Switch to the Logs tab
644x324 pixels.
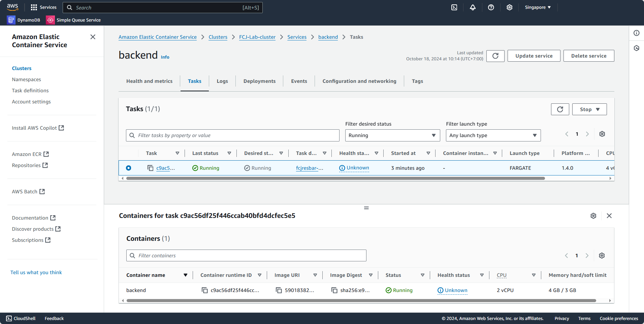point(222,81)
